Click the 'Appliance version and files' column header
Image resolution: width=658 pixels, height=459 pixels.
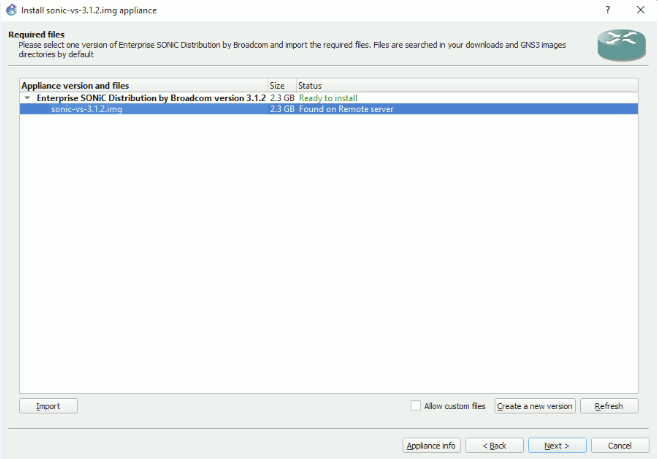(x=144, y=86)
